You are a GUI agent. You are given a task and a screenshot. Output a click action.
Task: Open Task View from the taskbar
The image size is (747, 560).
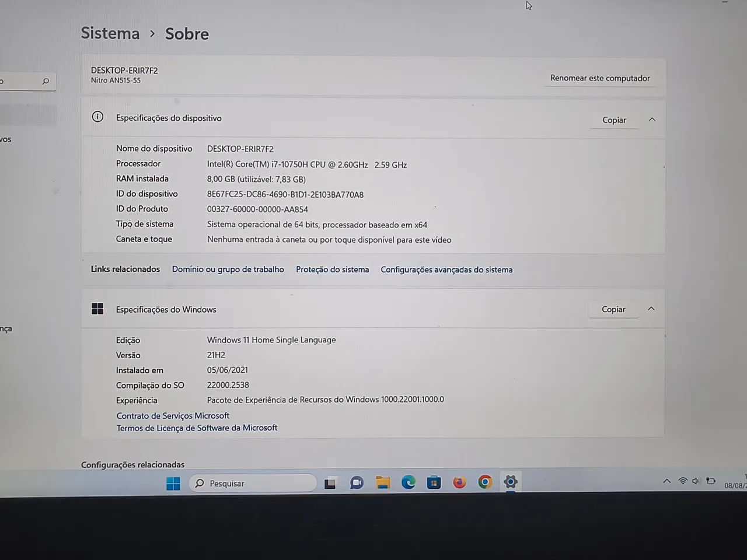pos(330,483)
